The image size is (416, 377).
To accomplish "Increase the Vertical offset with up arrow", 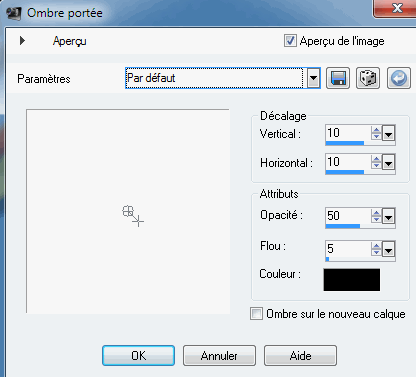I will coord(376,130).
